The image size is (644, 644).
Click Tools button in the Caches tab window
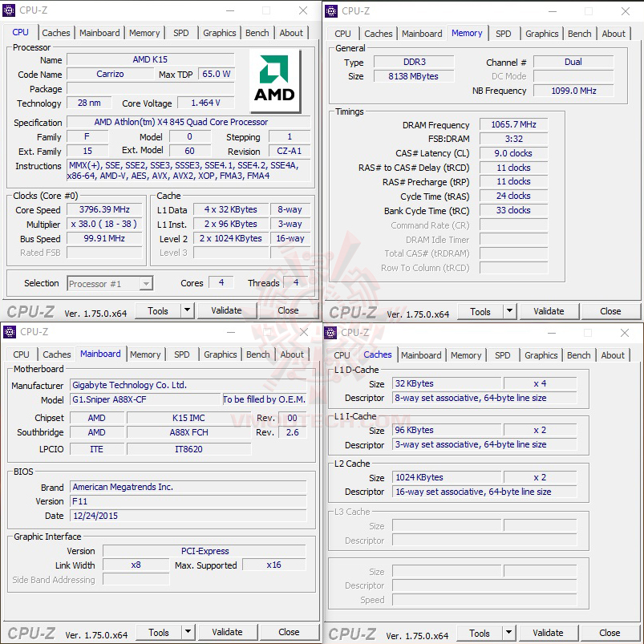(x=480, y=633)
